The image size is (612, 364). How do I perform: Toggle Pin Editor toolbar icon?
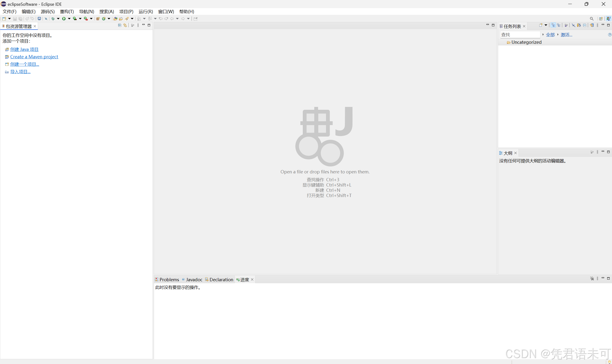click(x=195, y=19)
